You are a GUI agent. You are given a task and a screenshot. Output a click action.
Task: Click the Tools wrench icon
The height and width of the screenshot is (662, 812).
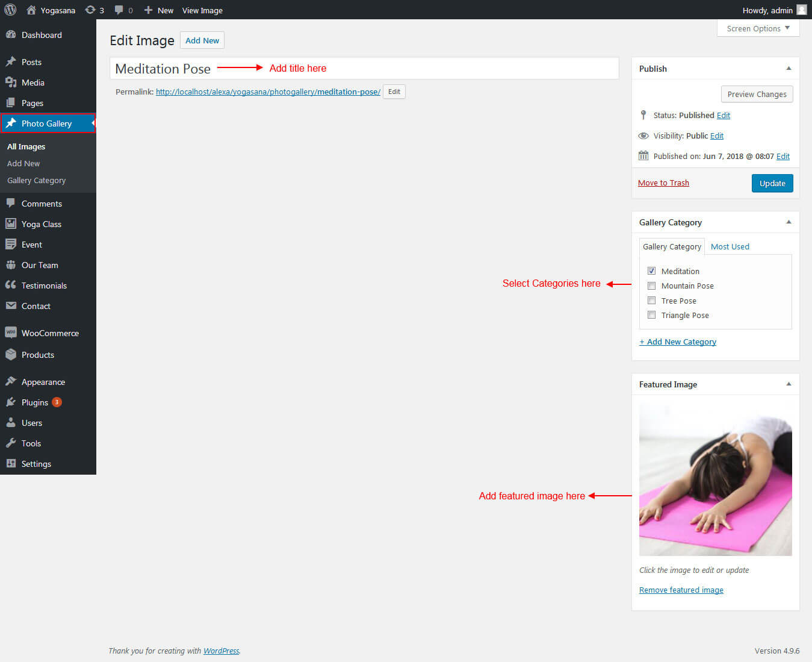11,443
